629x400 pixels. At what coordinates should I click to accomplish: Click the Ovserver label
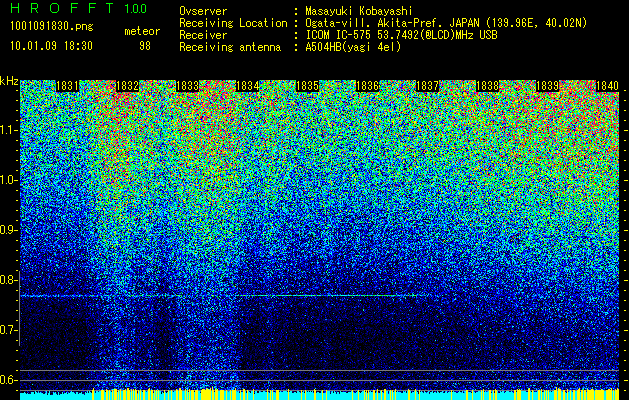[203, 11]
